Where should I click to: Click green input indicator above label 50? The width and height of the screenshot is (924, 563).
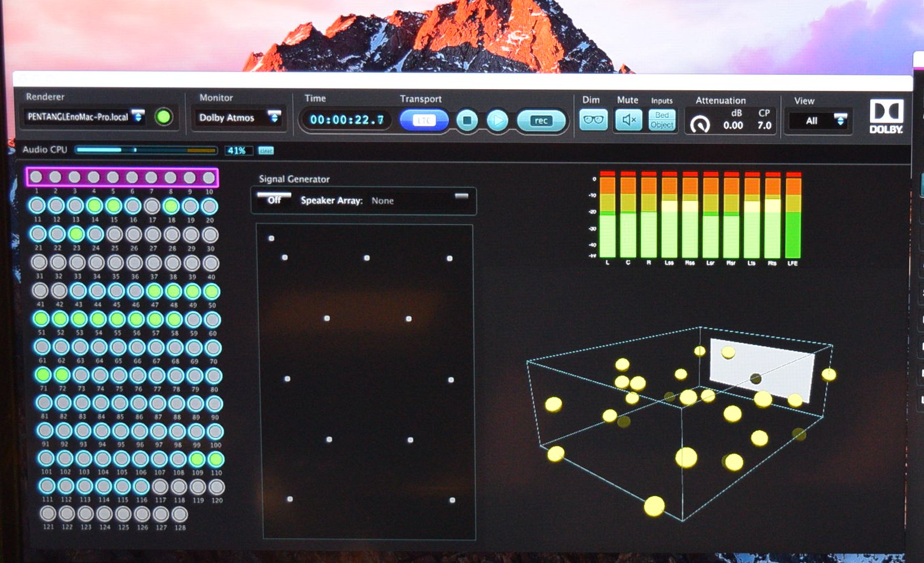(x=212, y=292)
